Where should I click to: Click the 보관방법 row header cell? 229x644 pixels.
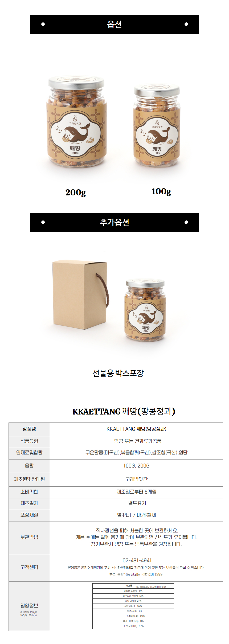coord(29,538)
